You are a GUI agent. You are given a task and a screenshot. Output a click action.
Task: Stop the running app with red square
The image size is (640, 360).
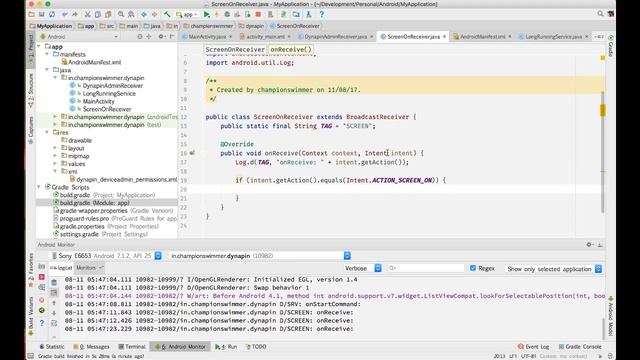258,14
